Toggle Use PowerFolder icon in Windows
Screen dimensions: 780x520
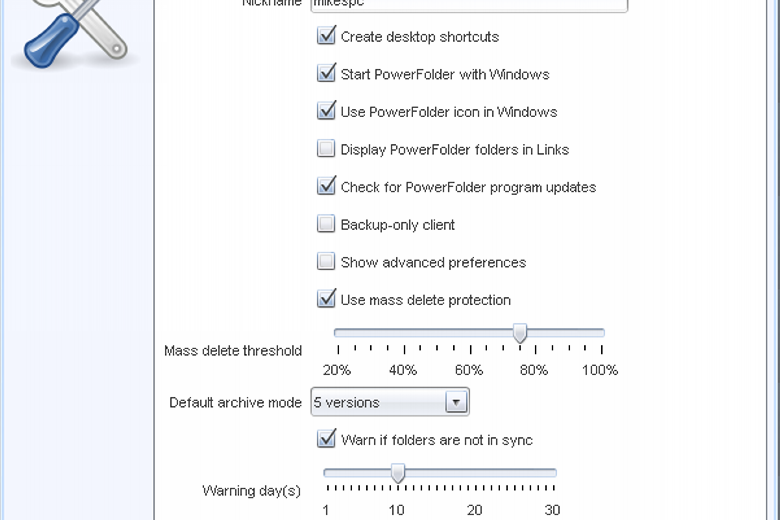tap(326, 111)
